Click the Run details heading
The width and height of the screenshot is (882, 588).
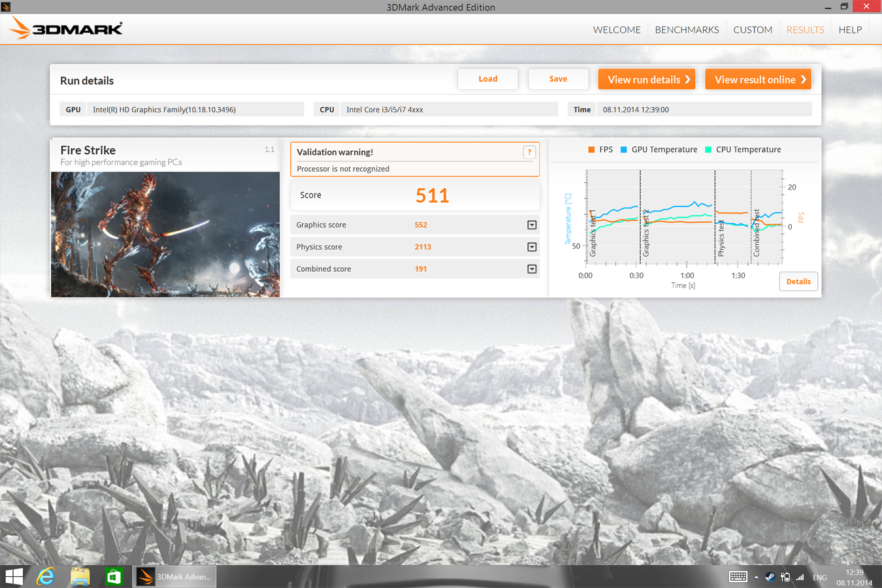[x=87, y=81]
